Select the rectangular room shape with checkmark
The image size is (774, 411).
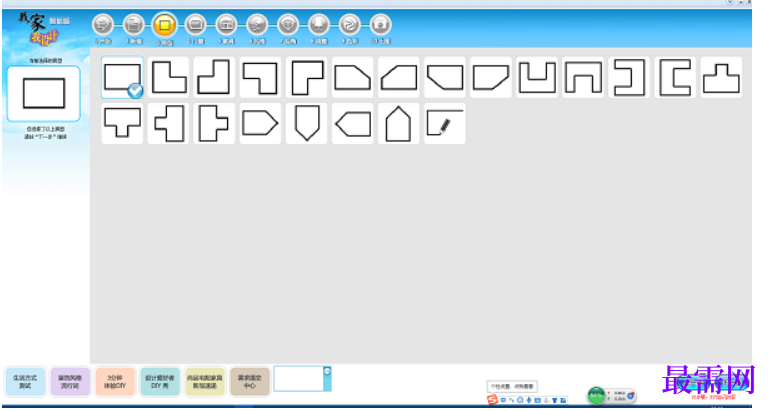click(x=122, y=77)
